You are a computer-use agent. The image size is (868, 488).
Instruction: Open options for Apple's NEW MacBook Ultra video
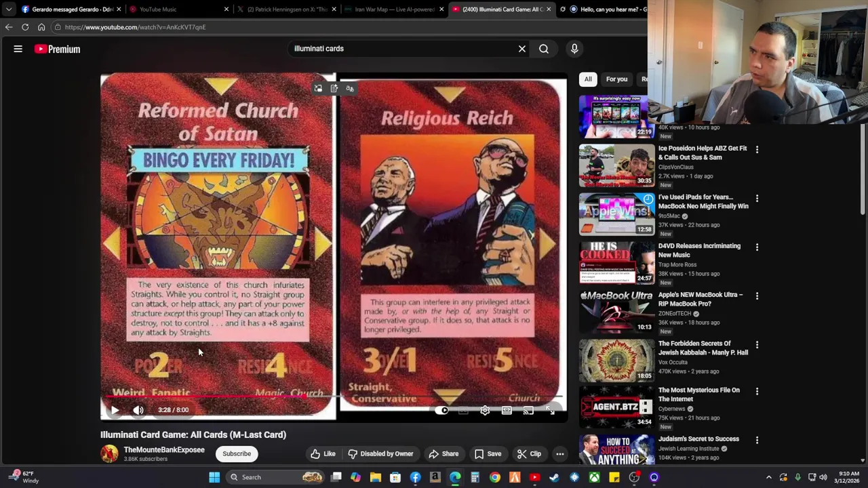tap(757, 296)
